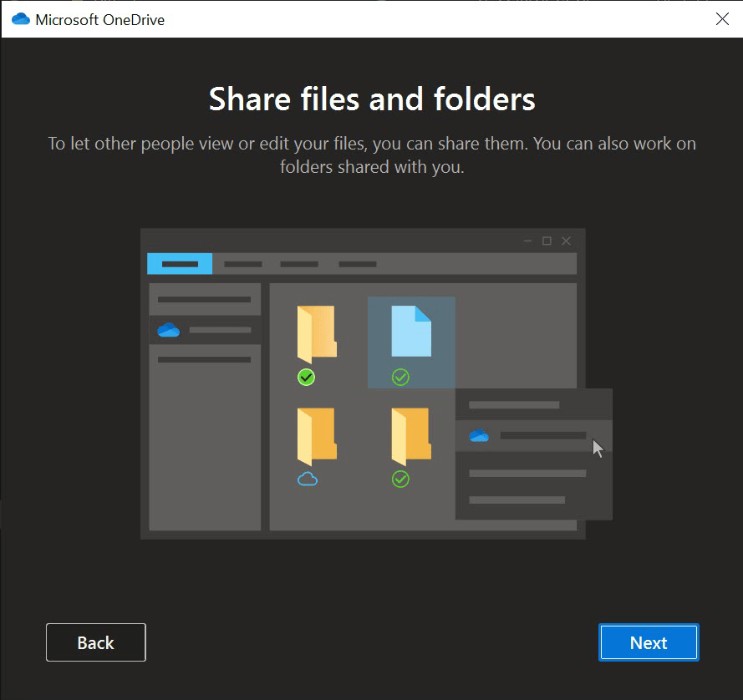
Task: Click the solid green synced checkmark badge
Action: [307, 378]
